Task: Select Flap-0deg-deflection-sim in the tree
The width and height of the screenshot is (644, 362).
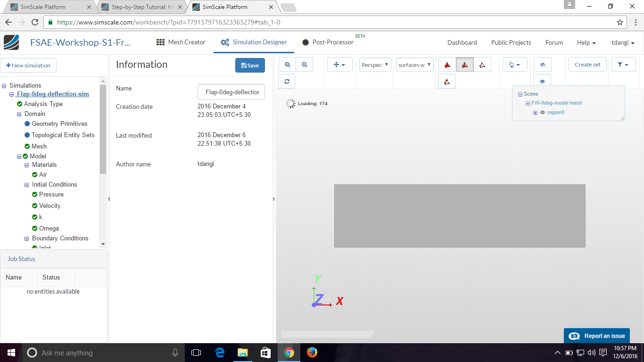Action: pos(53,94)
